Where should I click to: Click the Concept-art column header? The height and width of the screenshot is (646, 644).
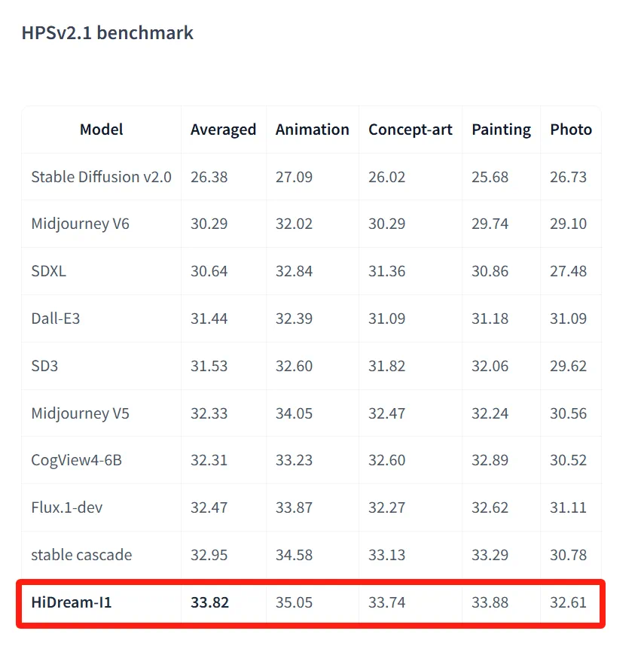pos(410,130)
